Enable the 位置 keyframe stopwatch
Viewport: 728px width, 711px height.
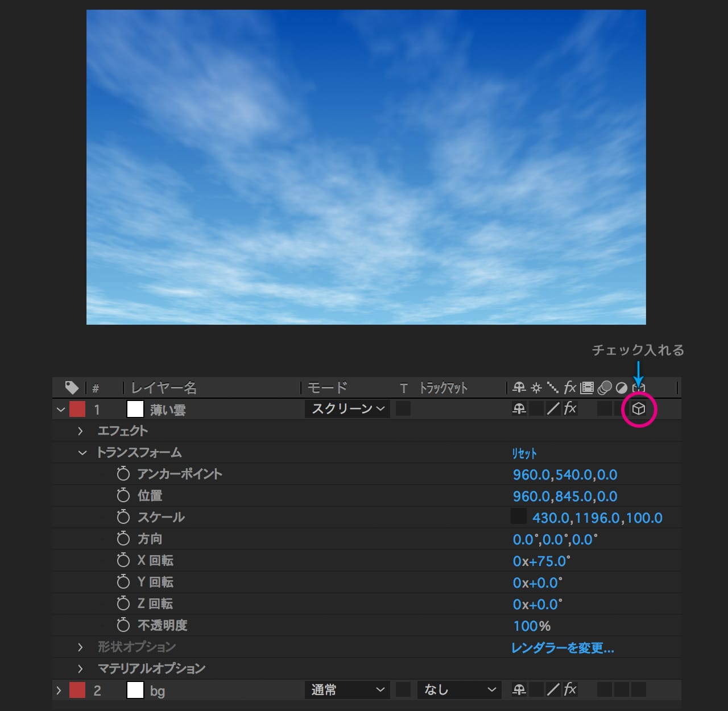pyautogui.click(x=123, y=495)
